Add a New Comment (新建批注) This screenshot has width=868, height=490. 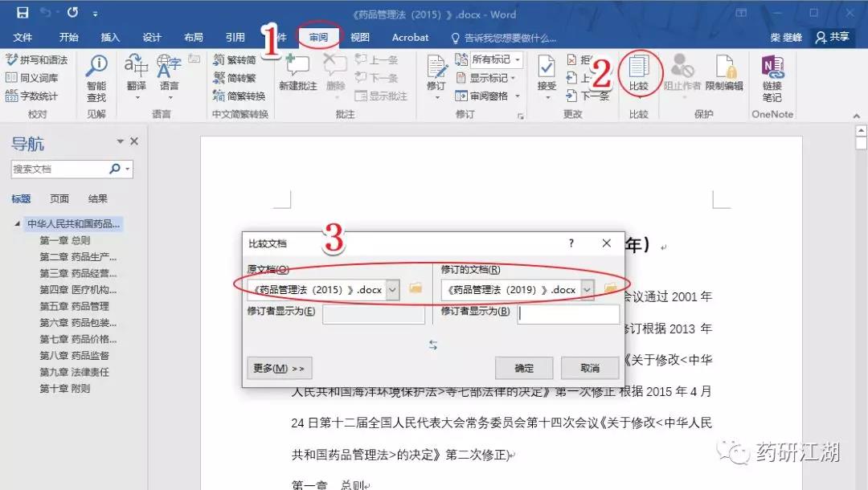click(x=297, y=74)
